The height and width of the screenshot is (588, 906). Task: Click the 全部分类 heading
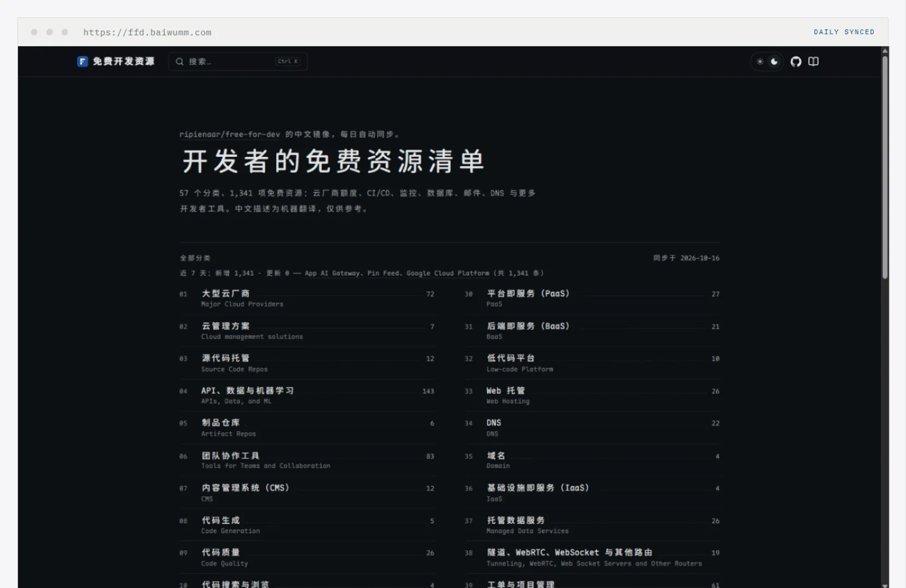click(x=195, y=258)
